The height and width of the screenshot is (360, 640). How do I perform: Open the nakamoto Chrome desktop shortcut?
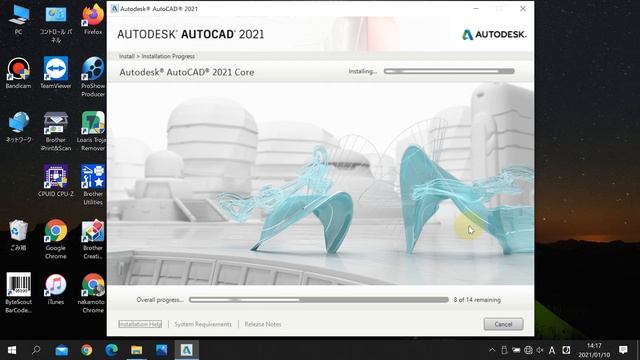(x=92, y=293)
